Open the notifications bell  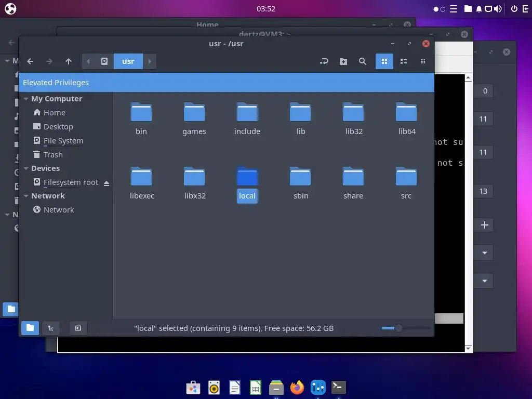coord(478,9)
